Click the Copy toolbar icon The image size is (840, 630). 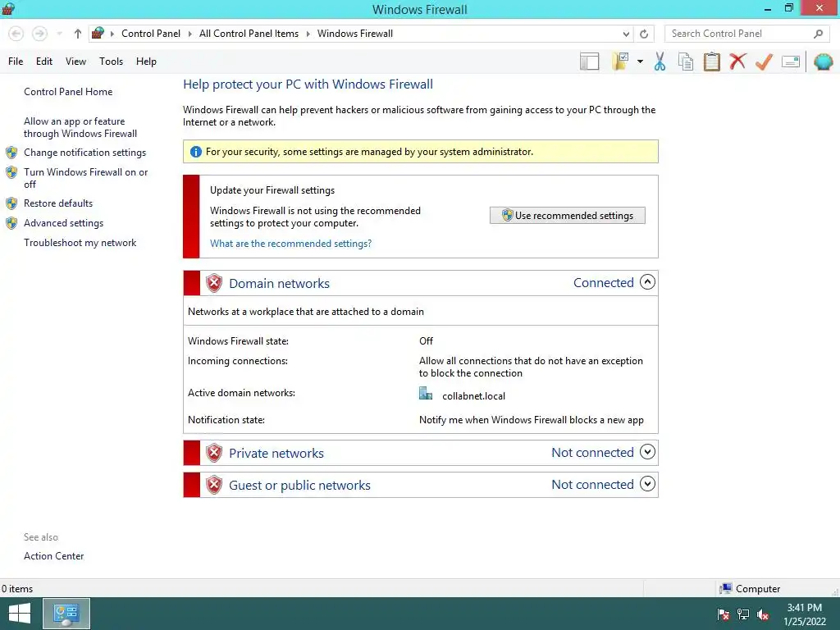686,62
